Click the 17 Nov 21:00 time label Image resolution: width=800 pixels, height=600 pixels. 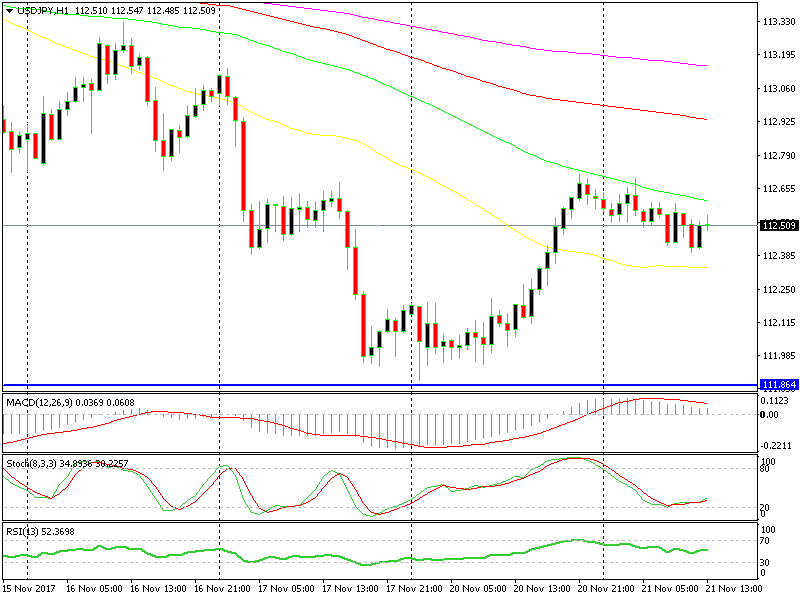[414, 588]
